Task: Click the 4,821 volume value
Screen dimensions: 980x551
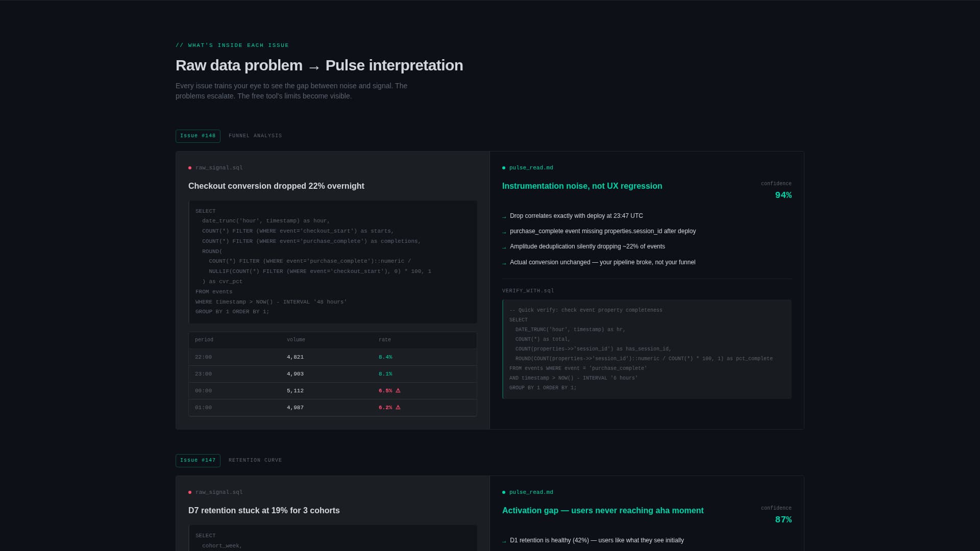Action: (295, 357)
